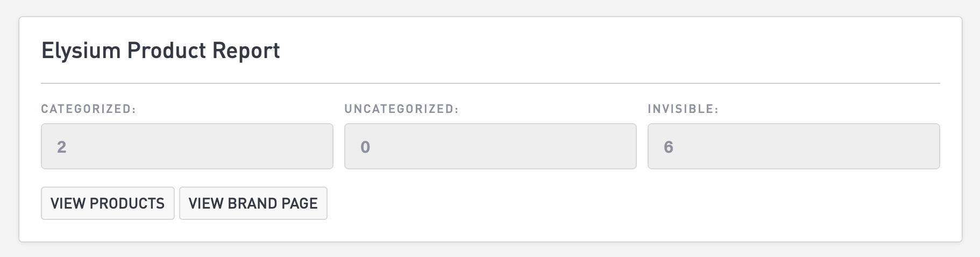The width and height of the screenshot is (980, 257).
Task: Click the UNCATEGORIZED: label text
Action: coord(401,109)
